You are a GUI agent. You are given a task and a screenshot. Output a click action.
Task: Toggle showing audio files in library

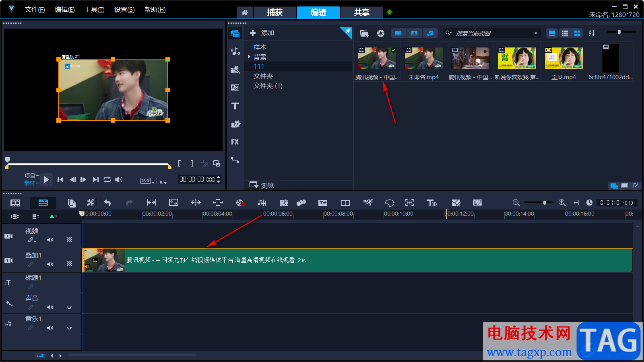tap(430, 33)
